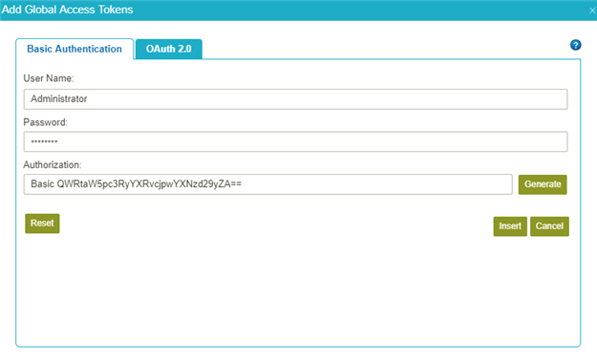
Task: Generate the authorization token
Action: [x=543, y=184]
